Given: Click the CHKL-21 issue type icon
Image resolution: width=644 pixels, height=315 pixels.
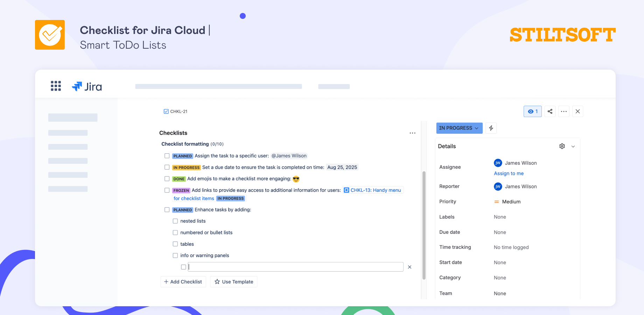Looking at the screenshot, I should tap(166, 111).
